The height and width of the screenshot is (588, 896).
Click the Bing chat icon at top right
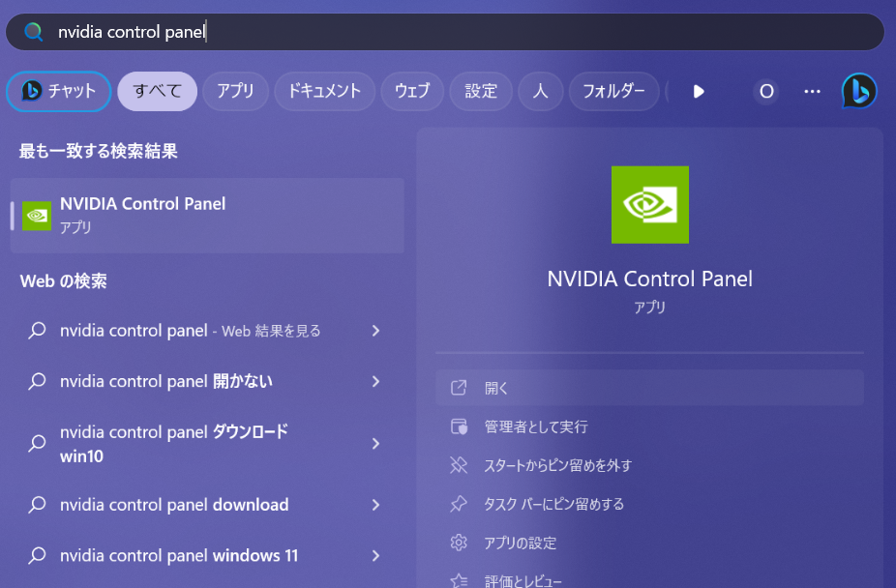(x=859, y=91)
